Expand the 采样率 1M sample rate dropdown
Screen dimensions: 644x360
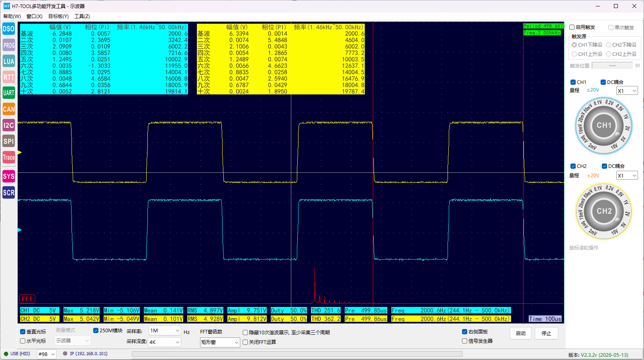(x=165, y=331)
